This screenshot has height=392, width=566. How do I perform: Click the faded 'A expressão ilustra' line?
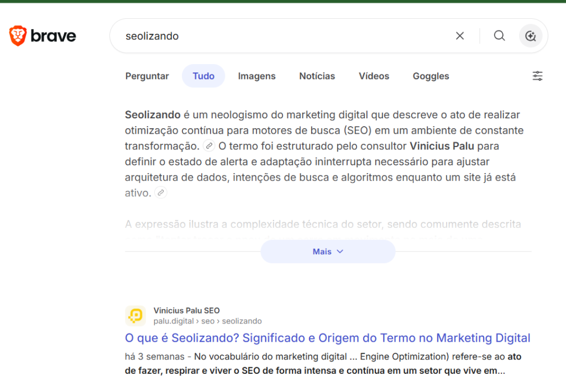pyautogui.click(x=323, y=224)
